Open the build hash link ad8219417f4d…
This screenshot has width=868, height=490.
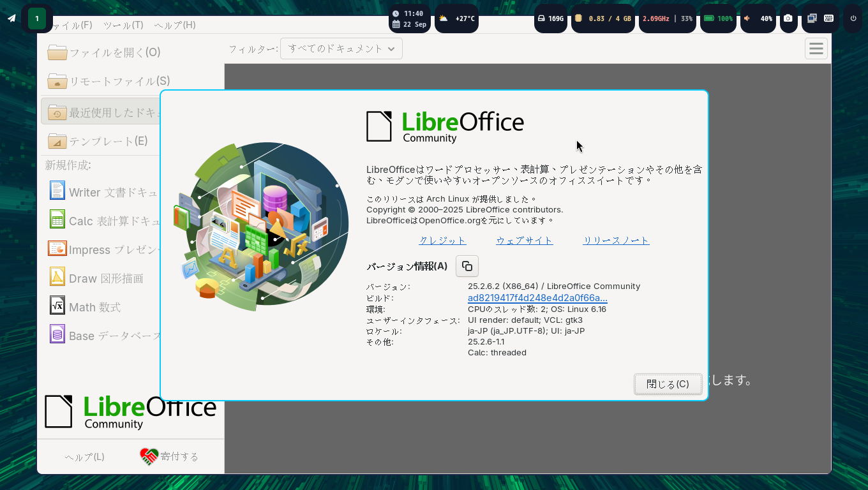click(x=537, y=298)
